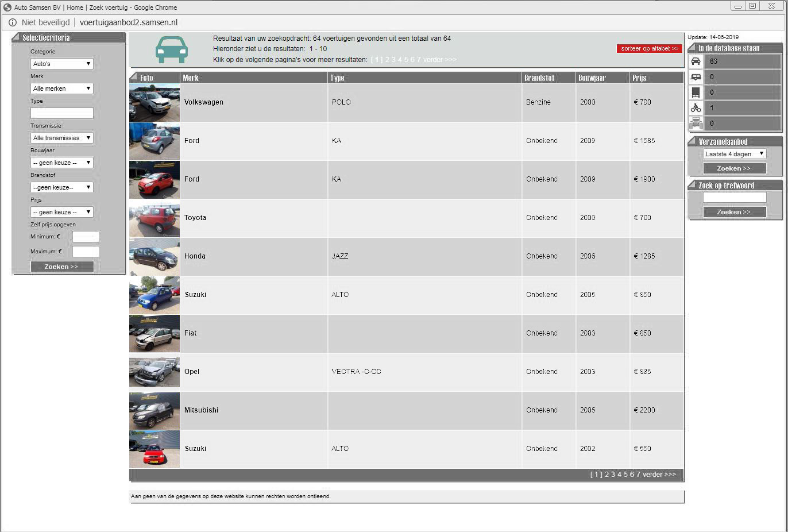
Task: Go to page 2 in the bottom pagination
Action: coord(607,475)
